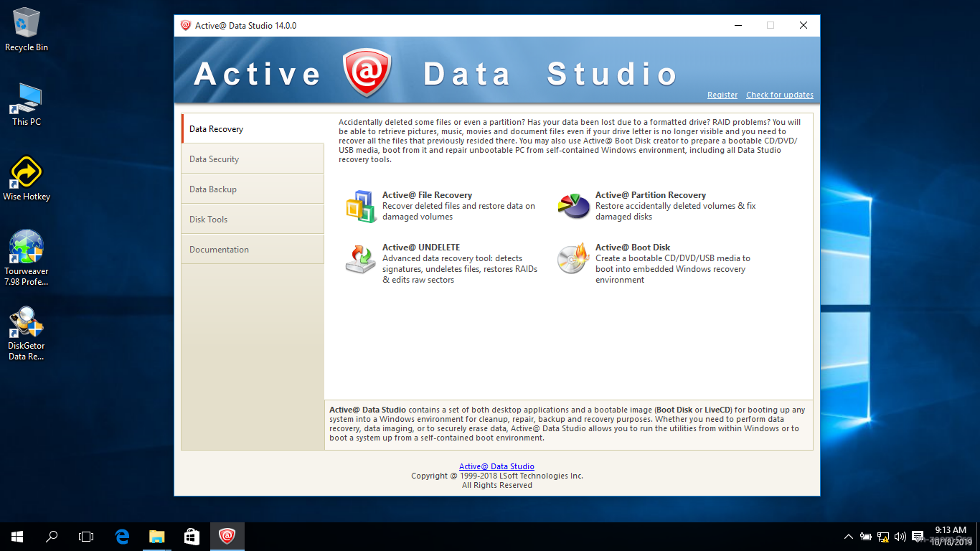This screenshot has height=551, width=980.
Task: Select the Disk Tools section
Action: 208,219
